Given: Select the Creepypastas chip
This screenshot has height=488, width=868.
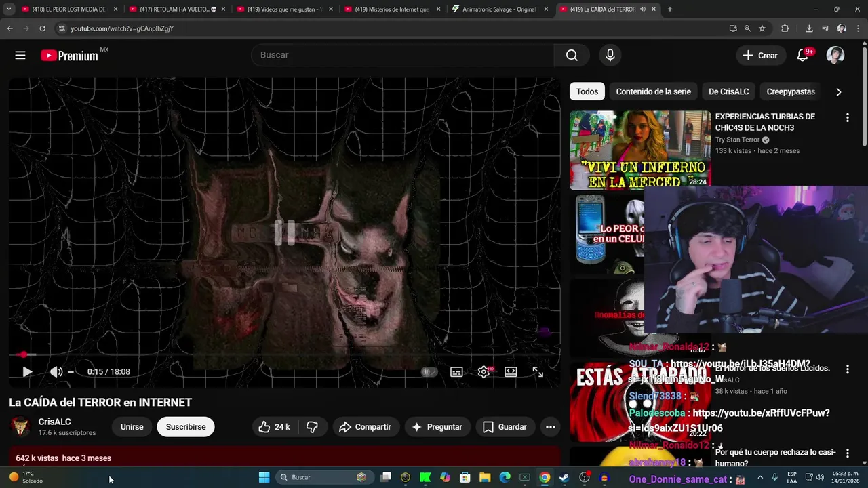Looking at the screenshot, I should click(x=791, y=91).
